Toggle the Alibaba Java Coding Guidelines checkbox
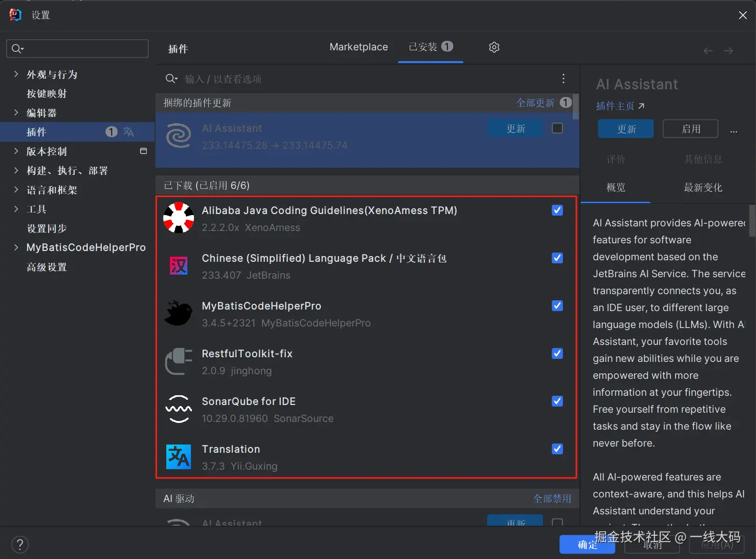Image resolution: width=756 pixels, height=559 pixels. point(557,210)
